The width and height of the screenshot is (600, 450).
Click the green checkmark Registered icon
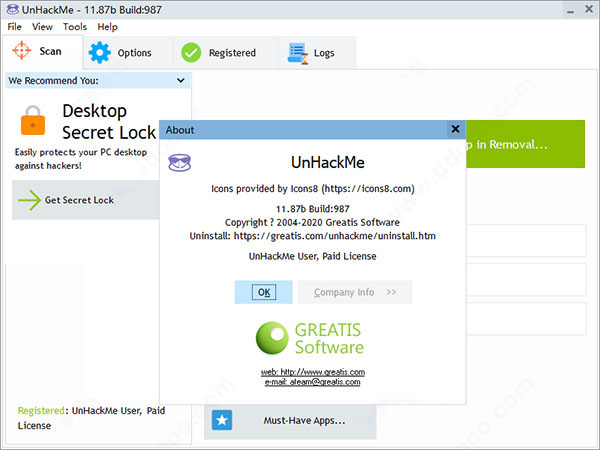pos(191,53)
